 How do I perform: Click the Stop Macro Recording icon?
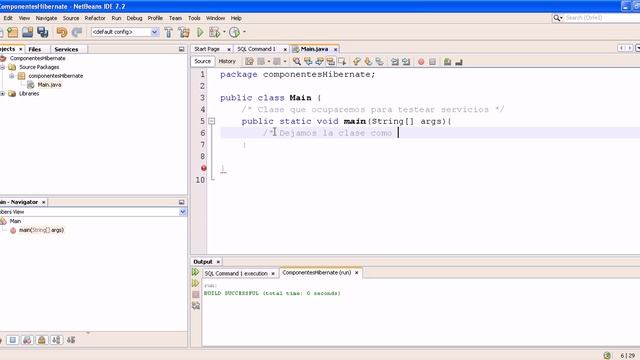tap(432, 62)
